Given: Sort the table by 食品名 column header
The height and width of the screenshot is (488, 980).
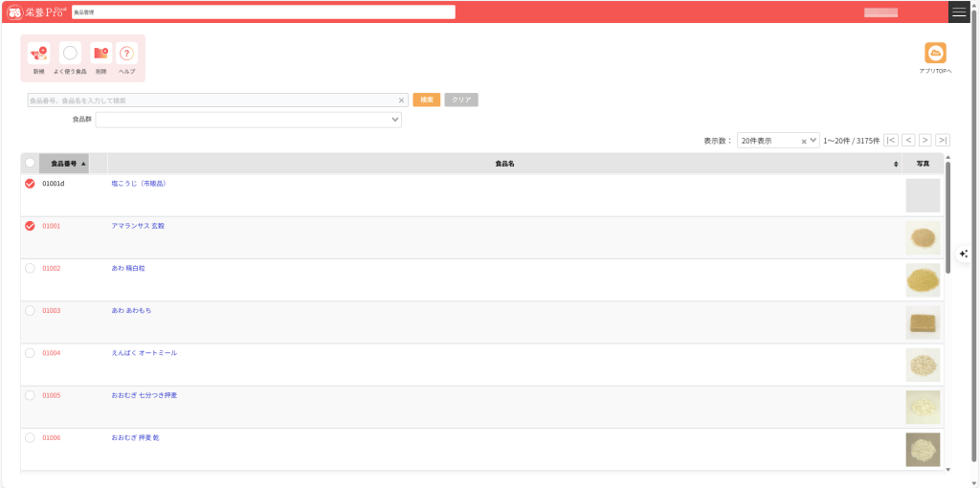Looking at the screenshot, I should click(504, 164).
